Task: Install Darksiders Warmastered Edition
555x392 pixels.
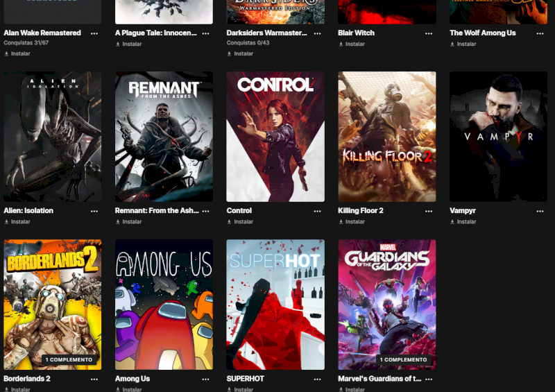Action: coord(240,53)
